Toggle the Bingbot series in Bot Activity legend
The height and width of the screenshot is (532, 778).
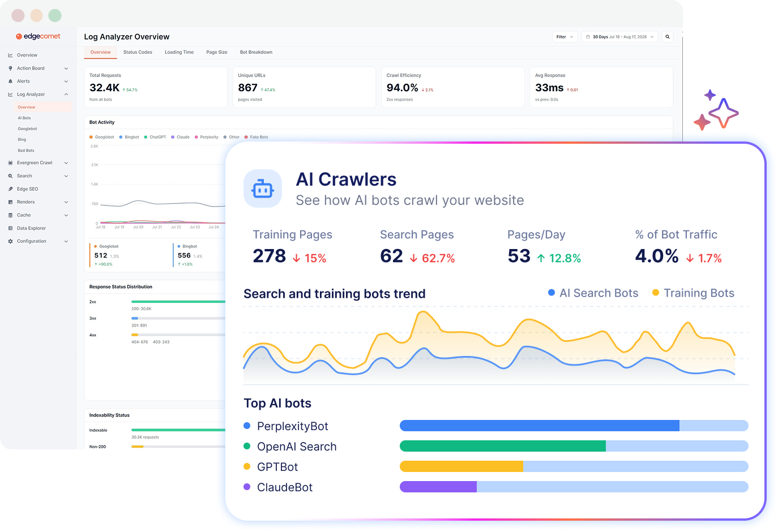[x=129, y=137]
